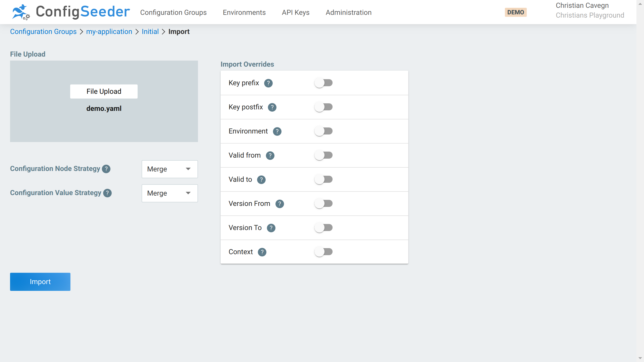Click the File Upload button
The height and width of the screenshot is (362, 644).
tap(104, 91)
